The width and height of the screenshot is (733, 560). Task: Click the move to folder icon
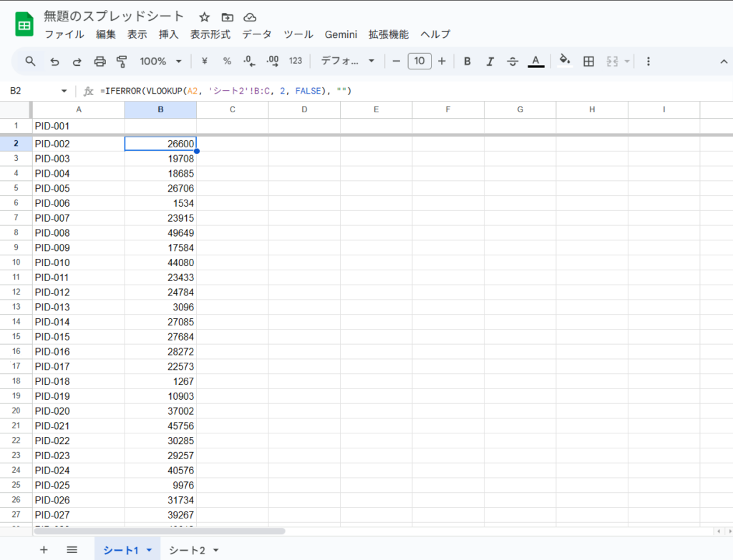(x=227, y=17)
